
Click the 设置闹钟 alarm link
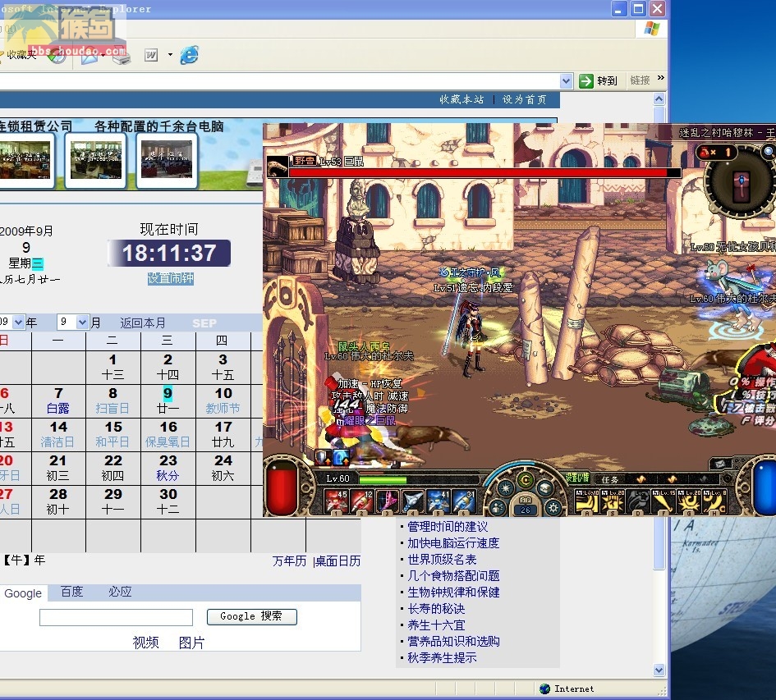170,278
